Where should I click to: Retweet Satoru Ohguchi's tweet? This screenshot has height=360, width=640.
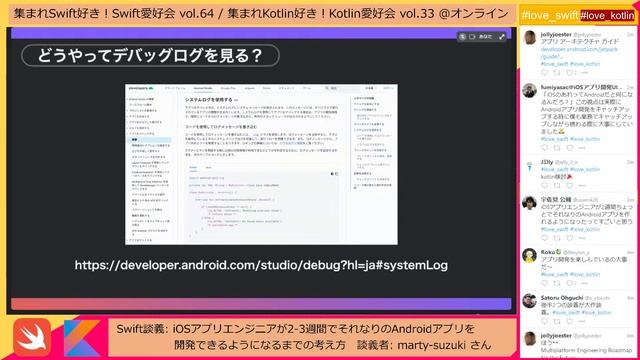click(557, 321)
